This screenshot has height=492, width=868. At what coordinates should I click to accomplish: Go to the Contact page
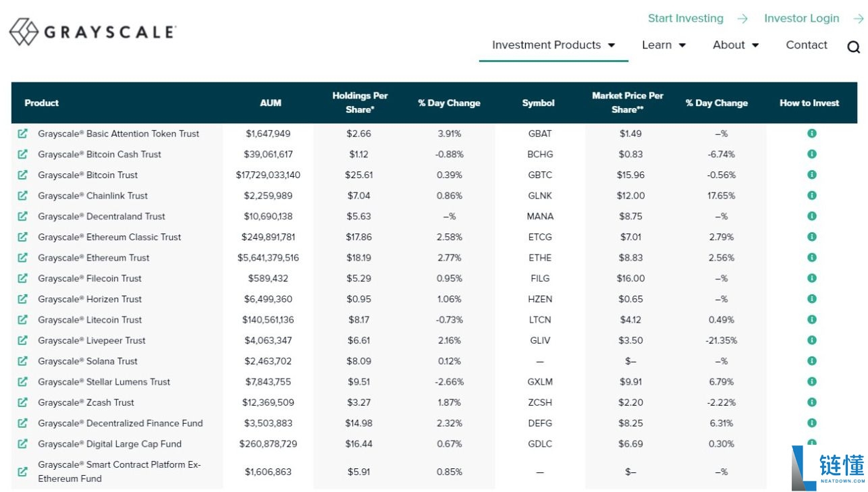pyautogui.click(x=807, y=45)
